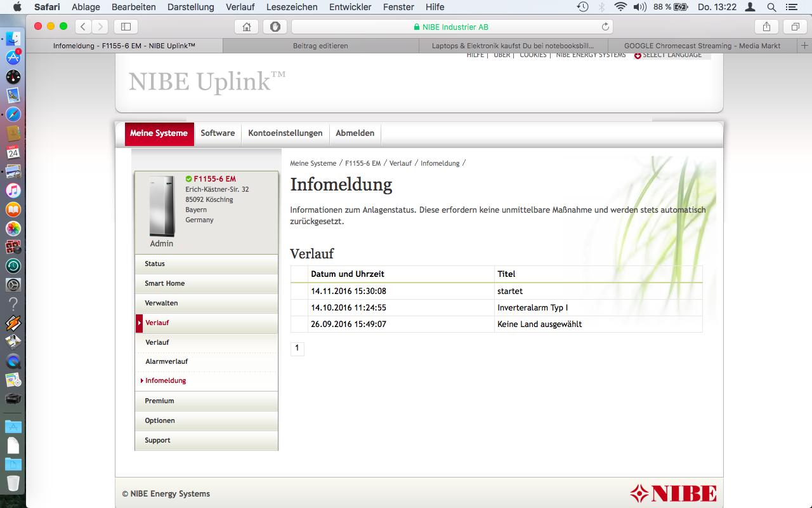Show all tabs overview icon
This screenshot has width=812, height=508.
(x=794, y=27)
